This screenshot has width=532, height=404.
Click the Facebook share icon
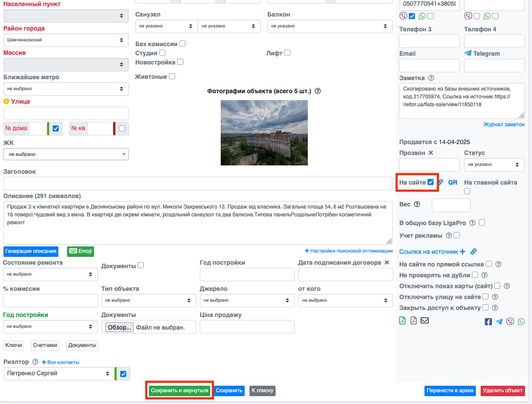[488, 322]
